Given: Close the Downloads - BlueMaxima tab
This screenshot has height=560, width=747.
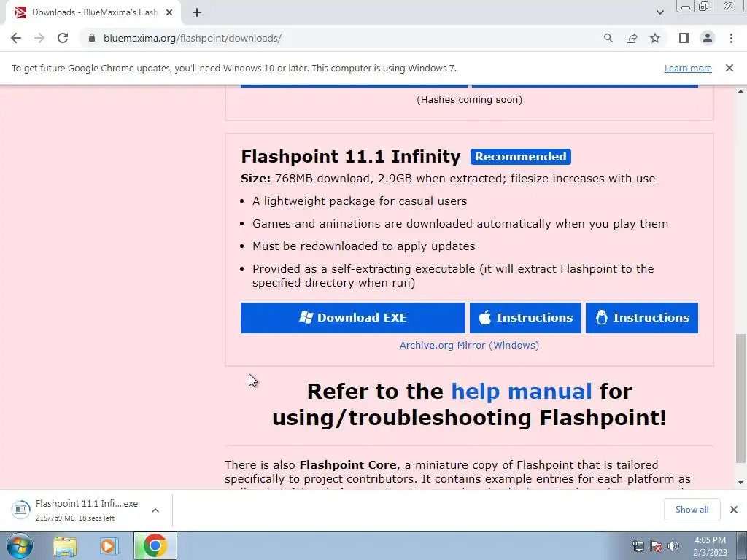Looking at the screenshot, I should pyautogui.click(x=169, y=12).
